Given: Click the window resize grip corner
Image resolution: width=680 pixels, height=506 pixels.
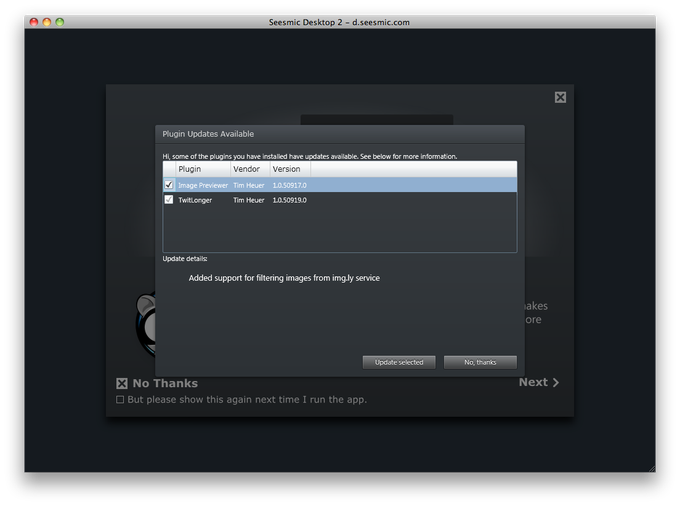Looking at the screenshot, I should tap(652, 468).
